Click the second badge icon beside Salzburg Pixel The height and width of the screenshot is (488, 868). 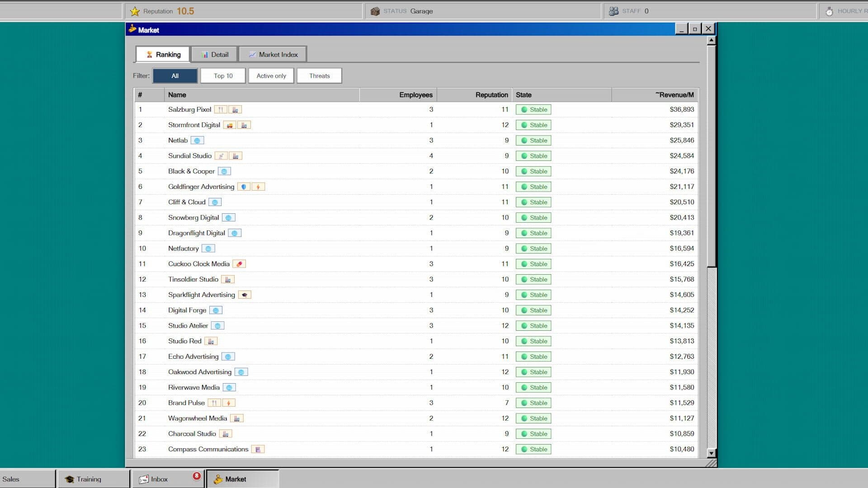(x=235, y=109)
